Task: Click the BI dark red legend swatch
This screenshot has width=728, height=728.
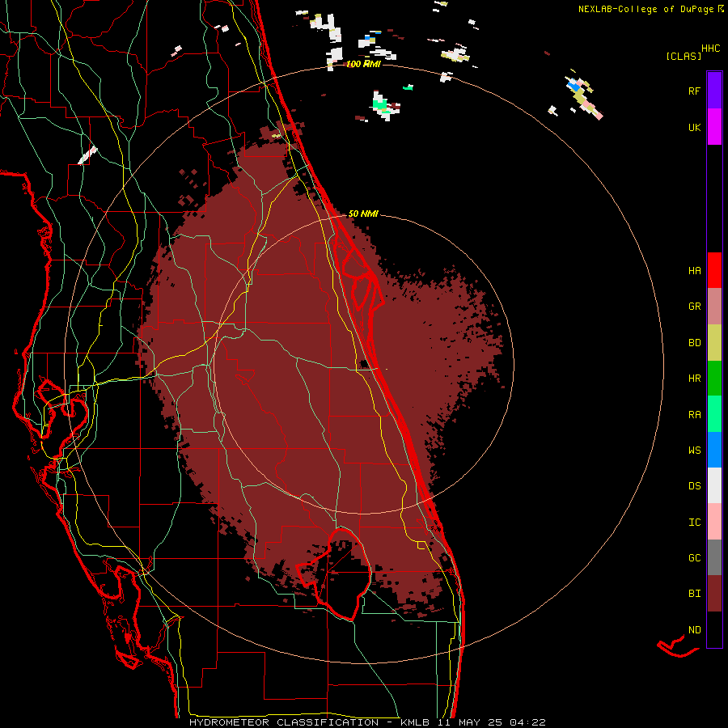Action: pos(714,594)
